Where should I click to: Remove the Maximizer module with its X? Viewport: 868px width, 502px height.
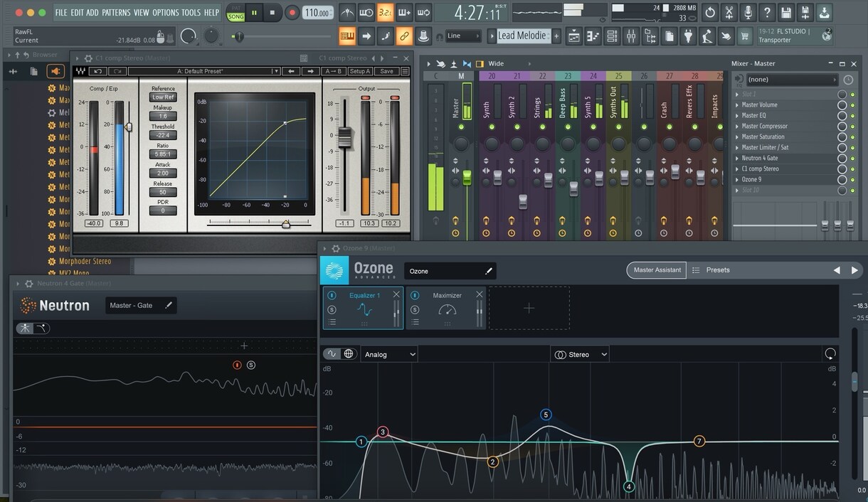480,294
